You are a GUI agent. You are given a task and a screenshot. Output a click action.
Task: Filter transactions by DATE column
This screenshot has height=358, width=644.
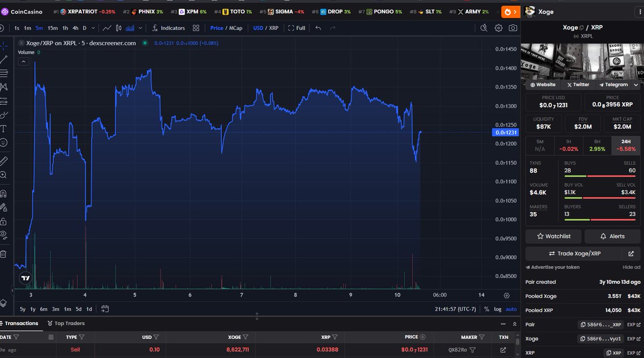(17, 337)
